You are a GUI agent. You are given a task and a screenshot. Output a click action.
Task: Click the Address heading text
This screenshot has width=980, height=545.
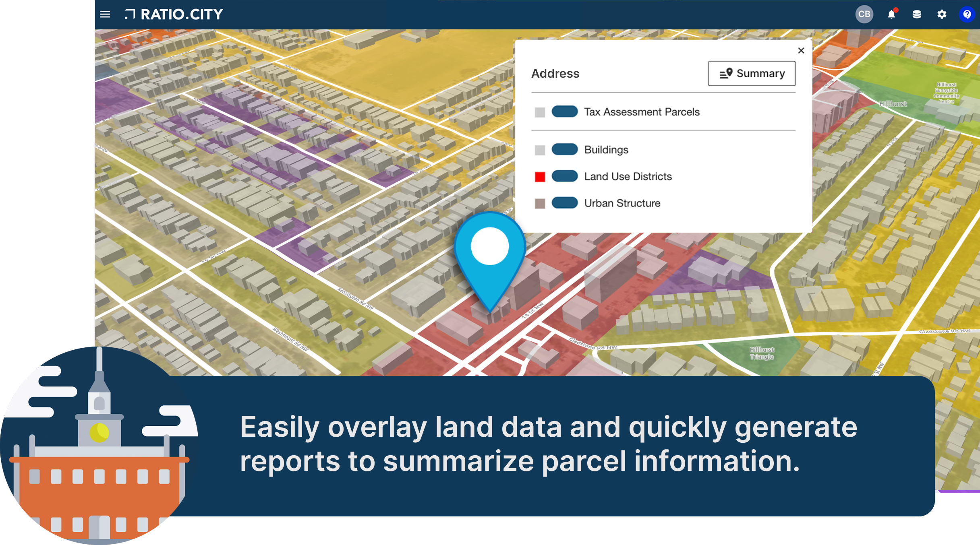click(x=555, y=73)
